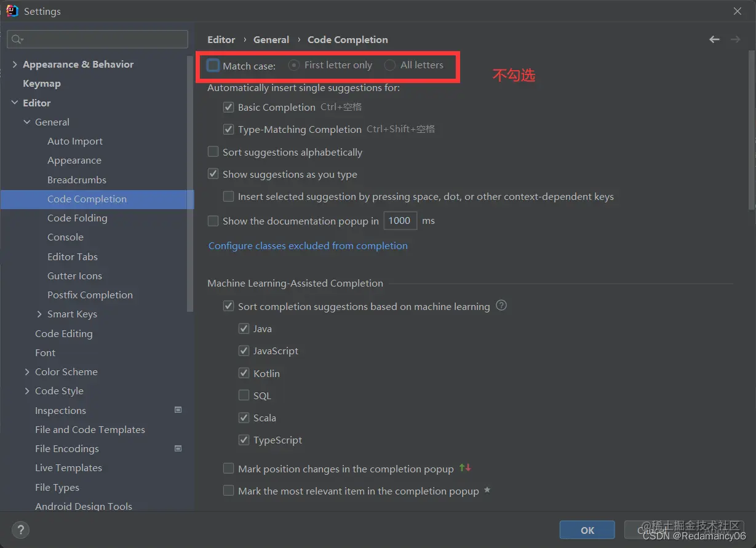Toggle Sort completion suggestions by machine learning
The width and height of the screenshot is (756, 548).
[228, 306]
